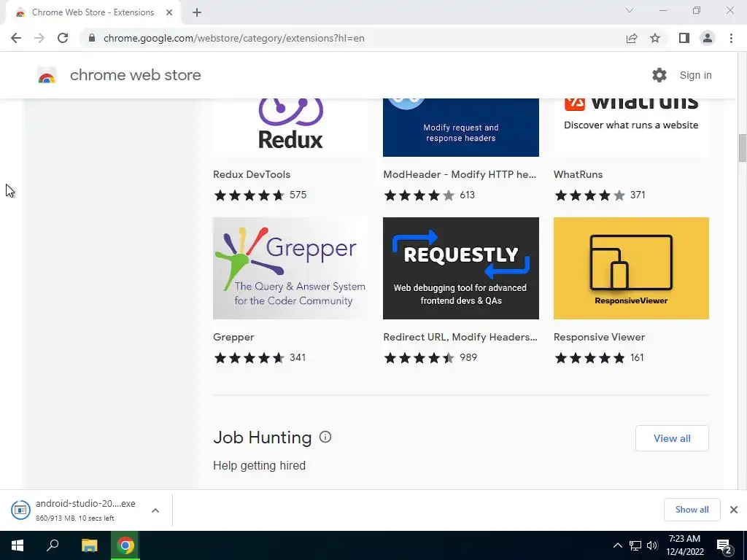Open the ModHeader extension thumbnail
This screenshot has height=560, width=747.
point(461,127)
